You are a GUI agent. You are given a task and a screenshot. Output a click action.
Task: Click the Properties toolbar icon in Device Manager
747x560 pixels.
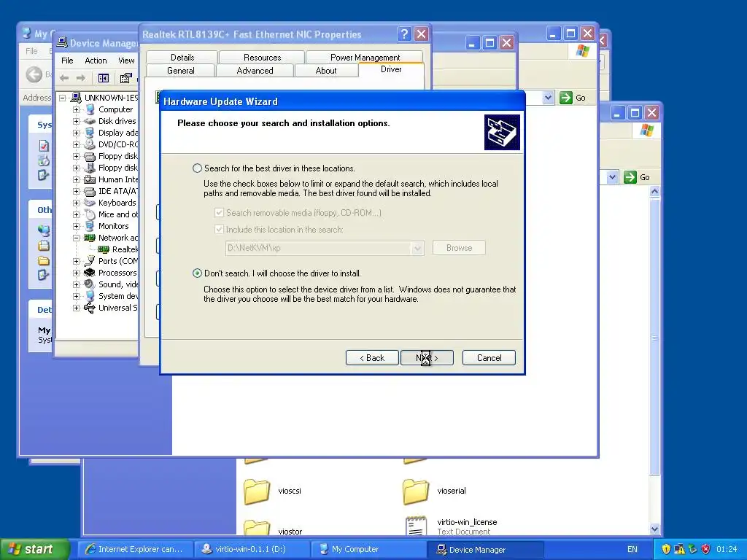point(125,78)
